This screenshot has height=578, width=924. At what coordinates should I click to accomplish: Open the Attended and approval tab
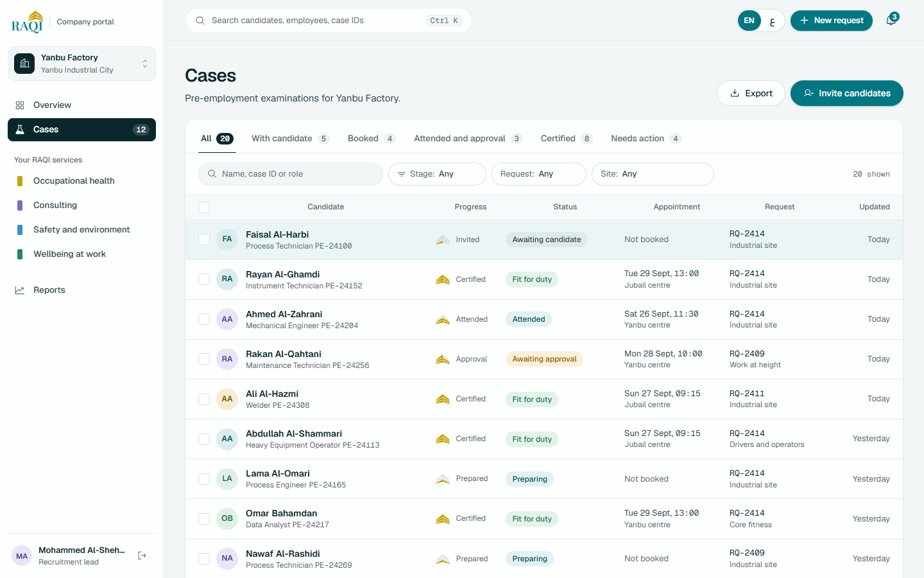pyautogui.click(x=468, y=139)
